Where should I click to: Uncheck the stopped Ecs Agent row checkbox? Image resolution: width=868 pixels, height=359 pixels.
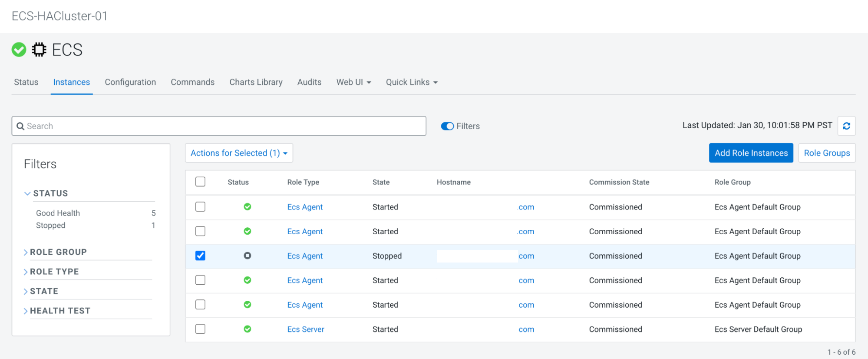point(200,256)
